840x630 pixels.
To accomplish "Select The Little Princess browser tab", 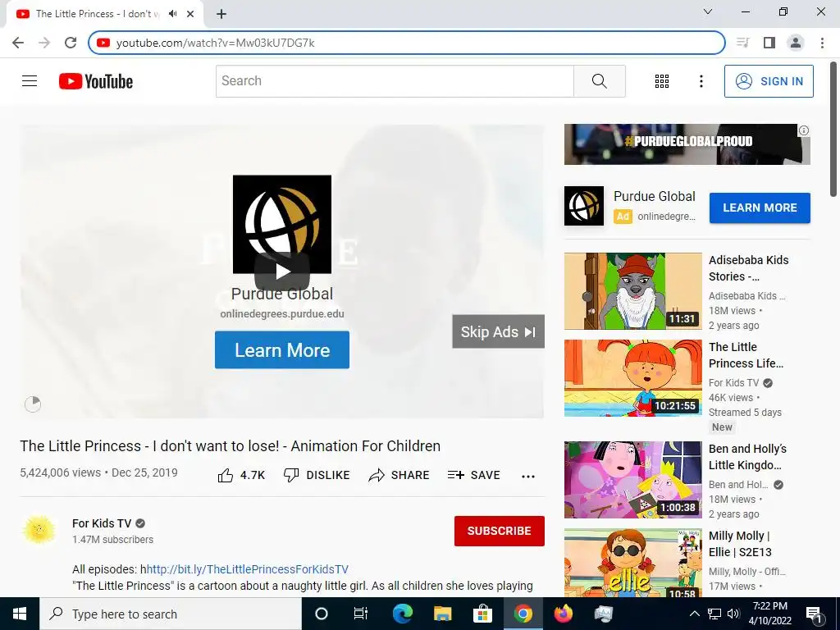I will pyautogui.click(x=105, y=15).
